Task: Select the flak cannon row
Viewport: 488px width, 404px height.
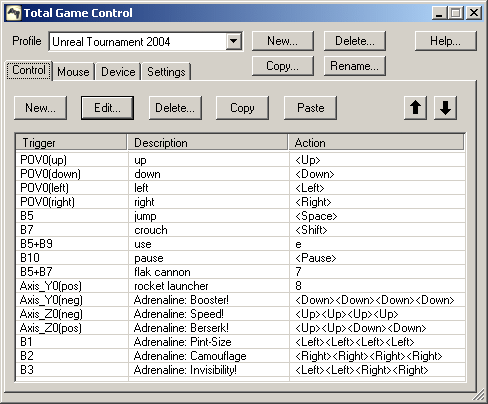Action: pyautogui.click(x=240, y=272)
